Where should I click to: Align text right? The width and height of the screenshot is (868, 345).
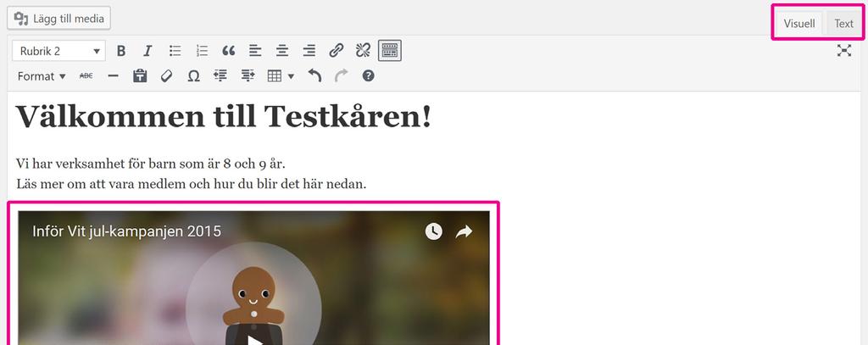(309, 51)
